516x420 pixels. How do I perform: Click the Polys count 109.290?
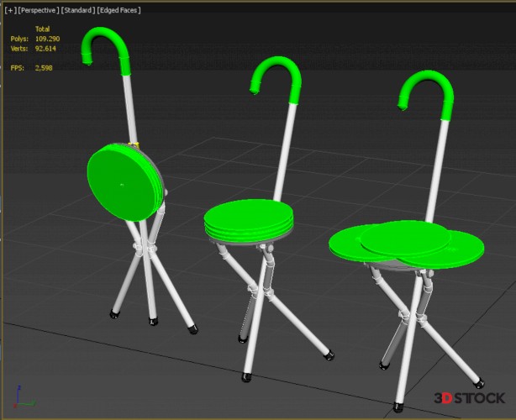[47, 39]
